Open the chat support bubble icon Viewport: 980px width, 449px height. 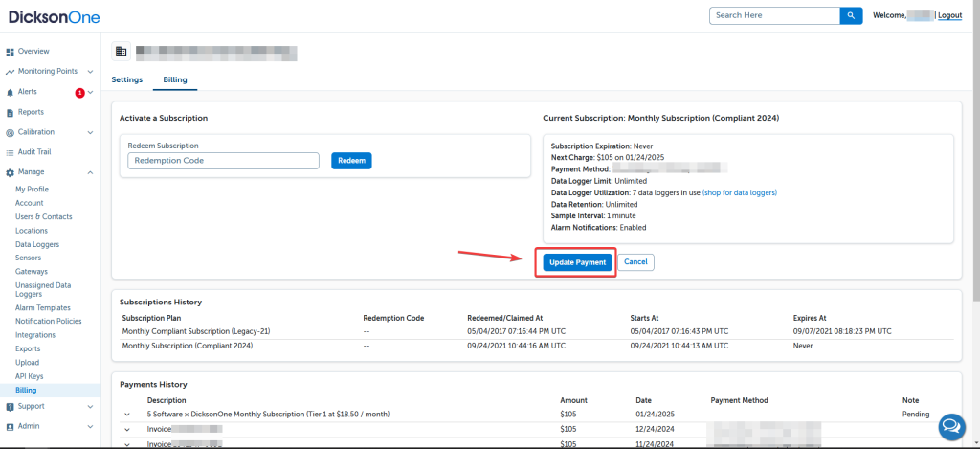click(x=952, y=426)
